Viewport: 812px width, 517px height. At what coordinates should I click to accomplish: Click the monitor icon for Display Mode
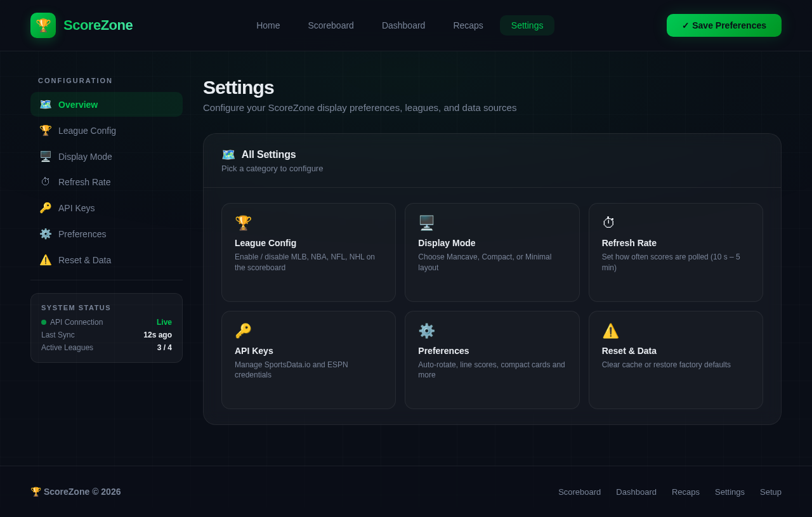point(426,223)
